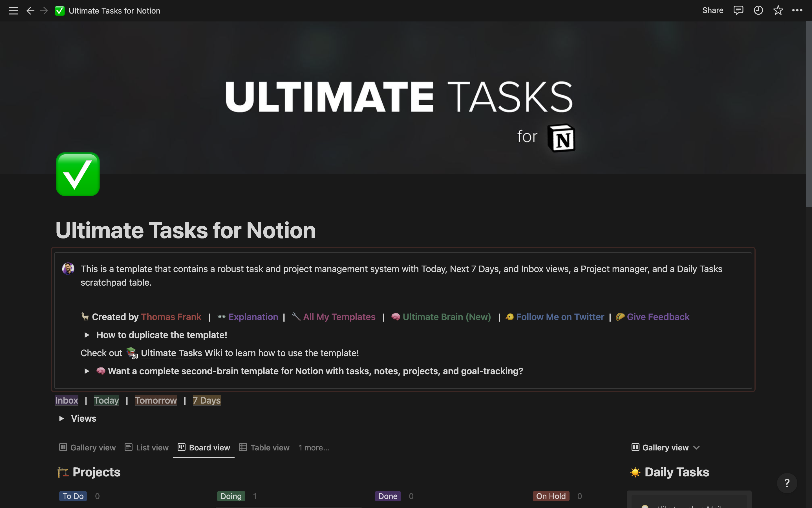The height and width of the screenshot is (508, 812).
Task: Switch to the List view tab
Action: coord(147,448)
